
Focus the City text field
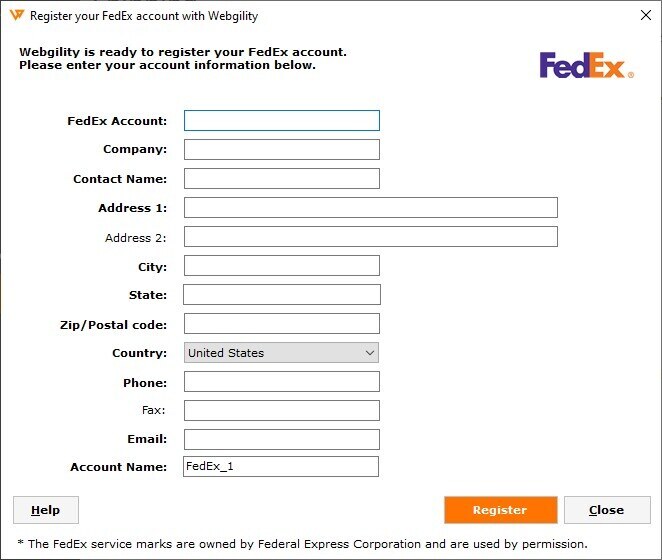282,266
